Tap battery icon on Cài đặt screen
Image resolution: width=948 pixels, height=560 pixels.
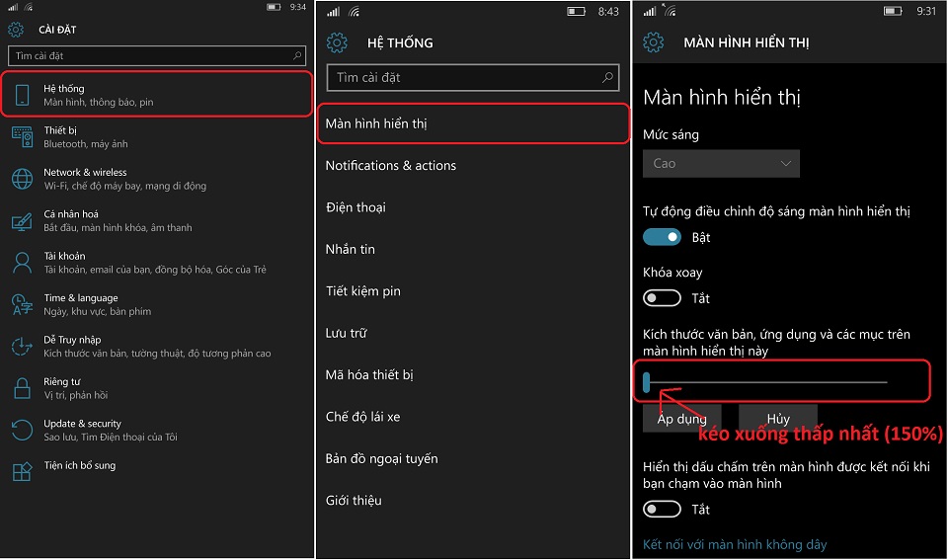point(274,7)
